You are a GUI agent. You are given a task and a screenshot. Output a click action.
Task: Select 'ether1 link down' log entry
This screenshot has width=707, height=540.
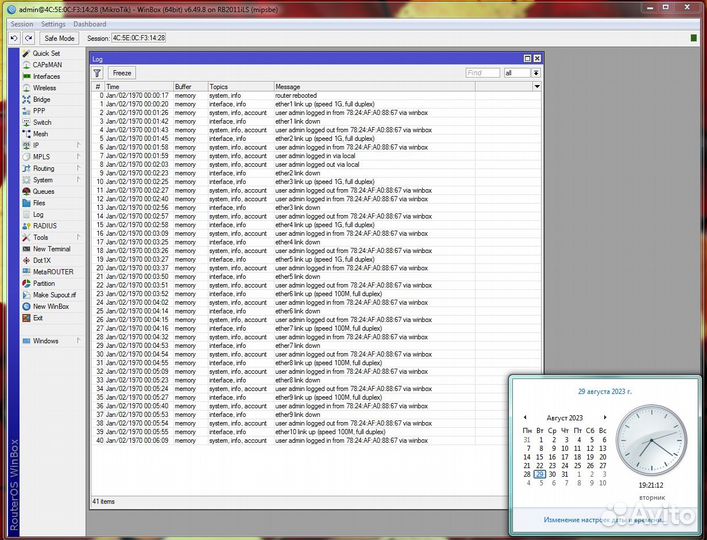click(x=316, y=121)
